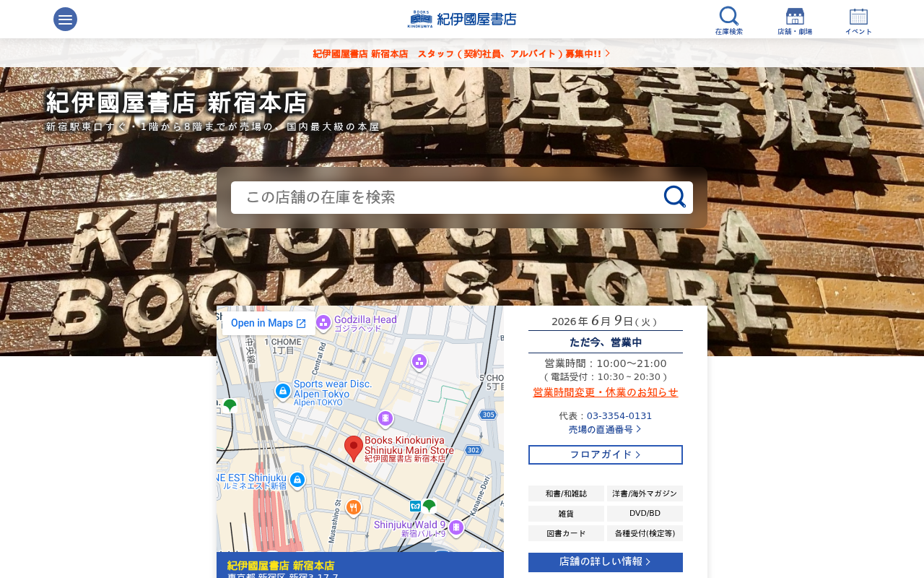Click the ただ今、営業中 status text
The image size is (924, 578).
coord(606,342)
